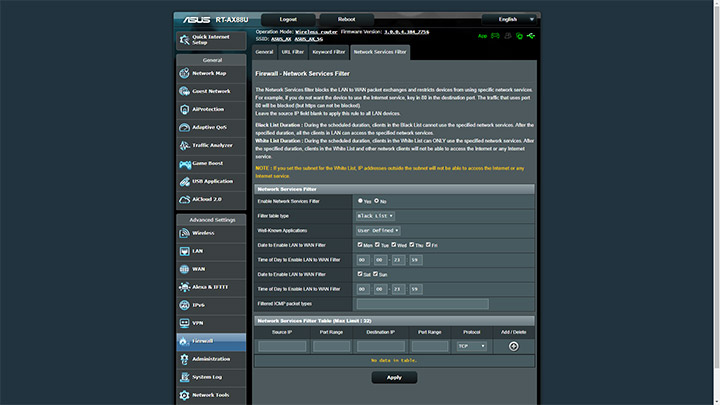This screenshot has height=405, width=720.
Task: Click the greyed printer status icon
Action: click(x=507, y=35)
